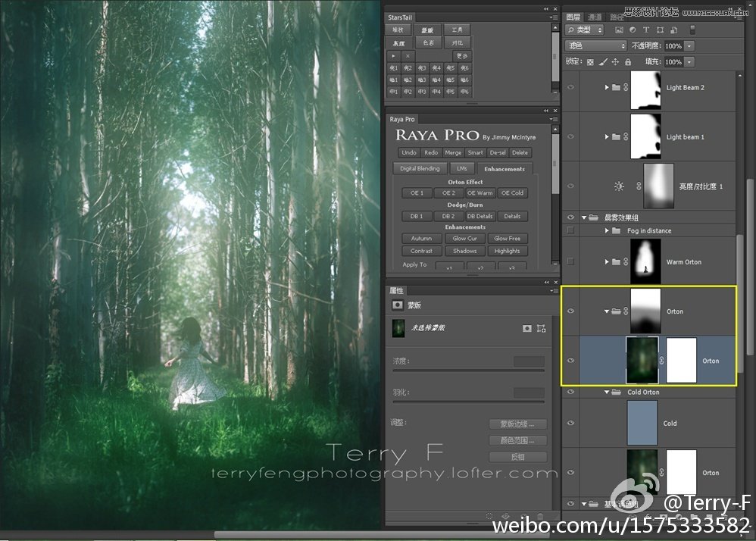Filter layers by adjustment layer icon
This screenshot has width=756, height=541.
(x=633, y=30)
